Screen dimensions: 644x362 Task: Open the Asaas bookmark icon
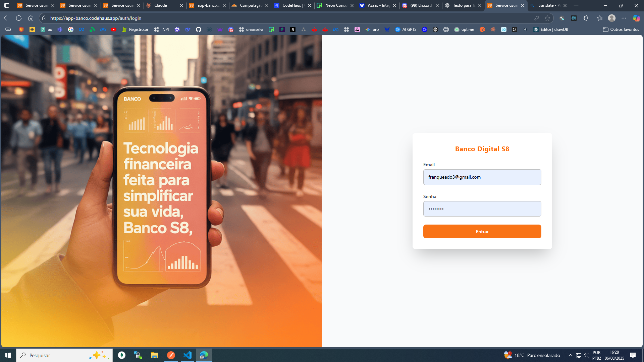coord(387,29)
